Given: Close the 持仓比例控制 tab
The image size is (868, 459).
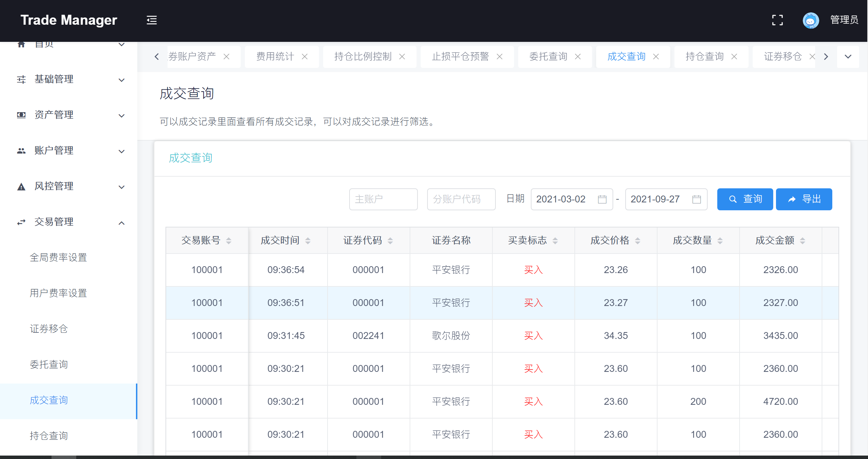Looking at the screenshot, I should click(402, 57).
